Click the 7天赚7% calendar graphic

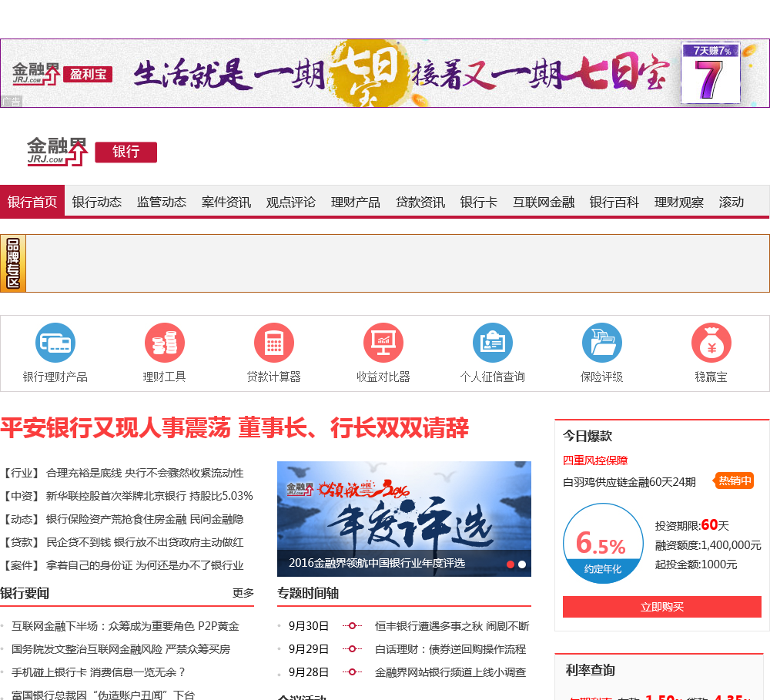(x=711, y=73)
